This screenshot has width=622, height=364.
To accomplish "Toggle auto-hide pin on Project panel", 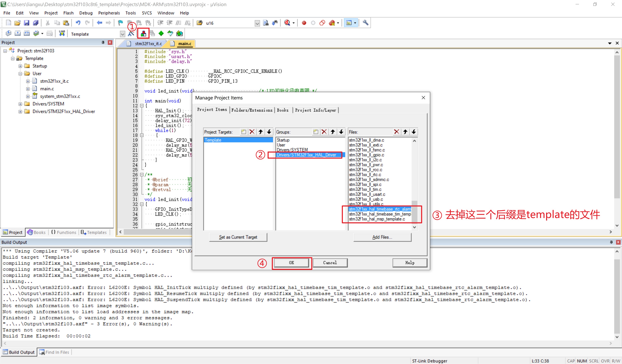I will 103,42.
